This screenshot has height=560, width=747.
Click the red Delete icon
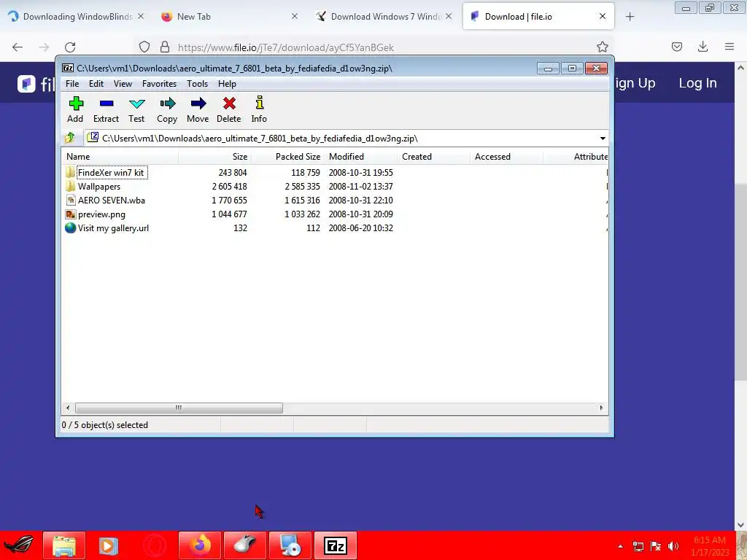click(229, 104)
